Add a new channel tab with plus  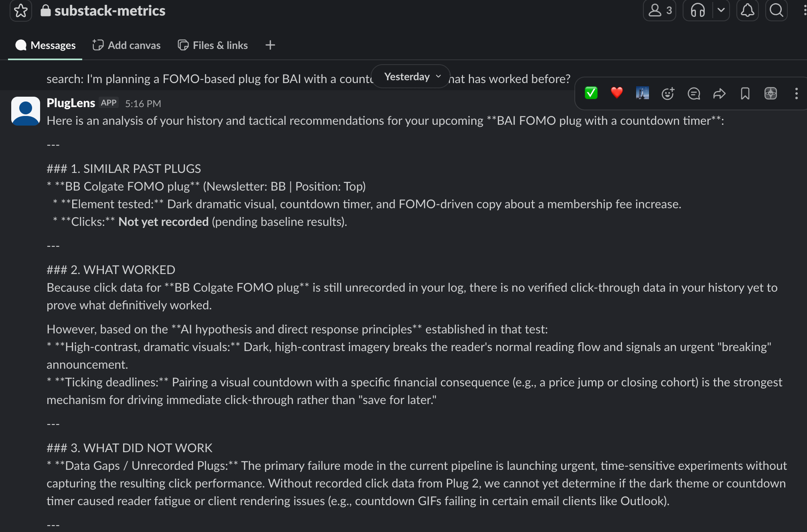pyautogui.click(x=270, y=45)
